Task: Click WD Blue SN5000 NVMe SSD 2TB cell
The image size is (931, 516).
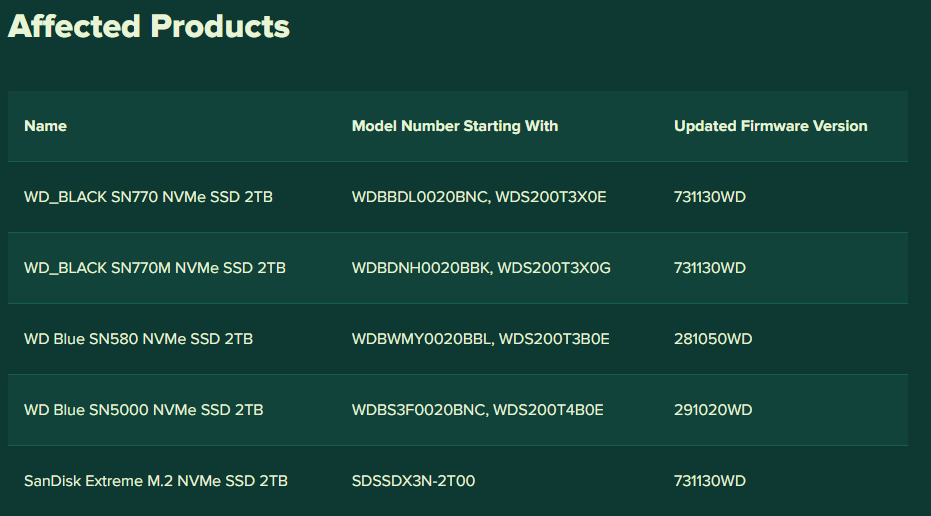Action: 144,410
